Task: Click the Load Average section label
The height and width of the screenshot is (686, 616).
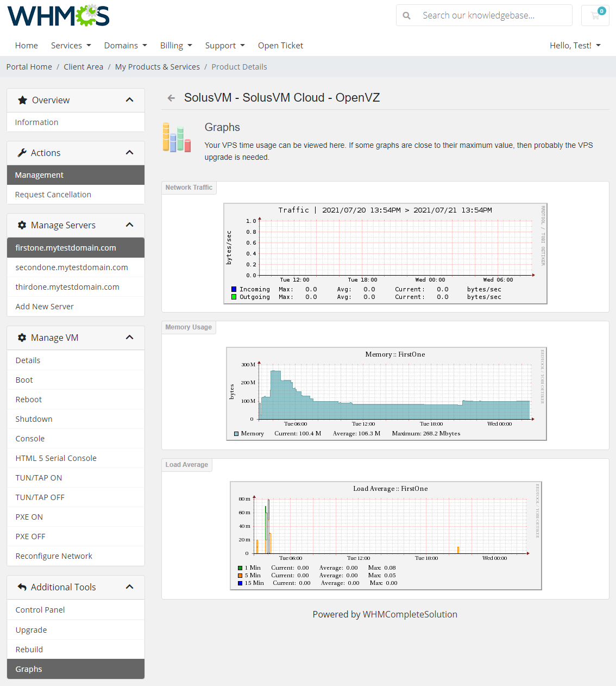Action: [x=187, y=465]
